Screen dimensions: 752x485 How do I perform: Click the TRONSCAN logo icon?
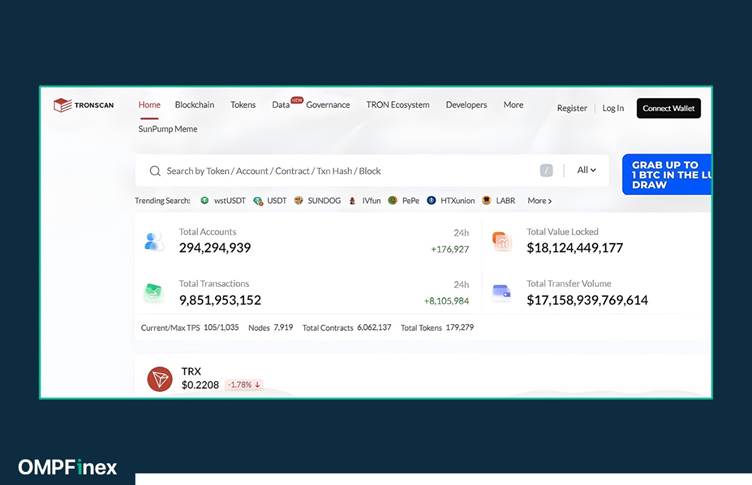coord(62,105)
